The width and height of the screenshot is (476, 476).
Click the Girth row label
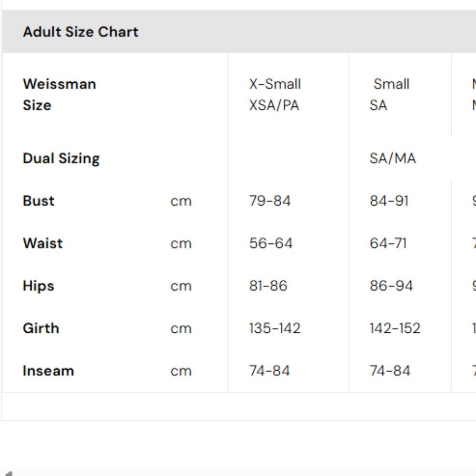coord(41,328)
